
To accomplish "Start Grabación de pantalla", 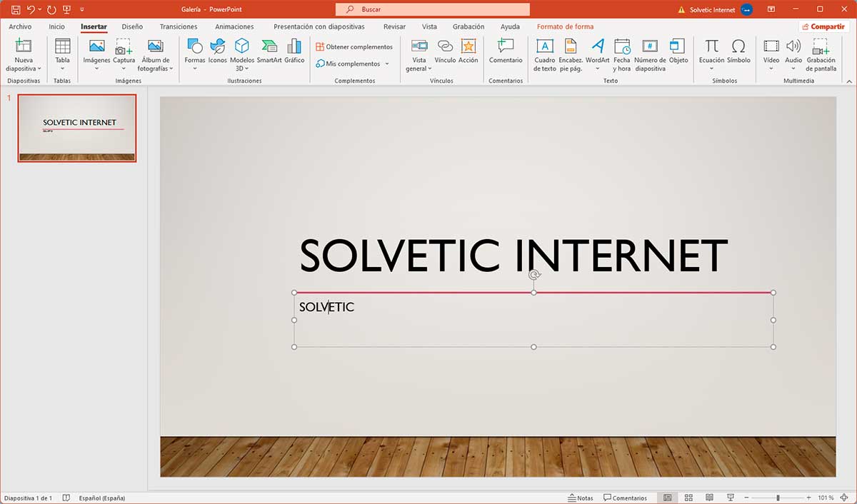I will tap(821, 55).
